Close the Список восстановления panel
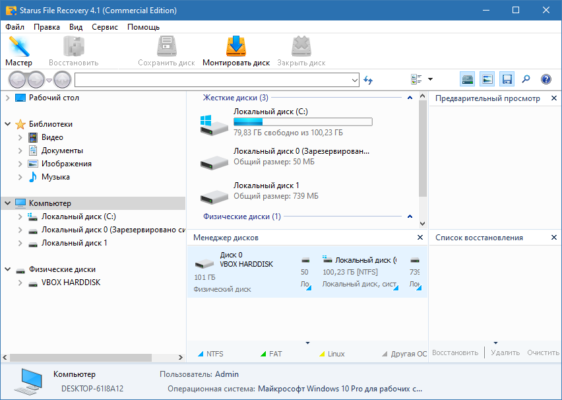 pos(554,238)
